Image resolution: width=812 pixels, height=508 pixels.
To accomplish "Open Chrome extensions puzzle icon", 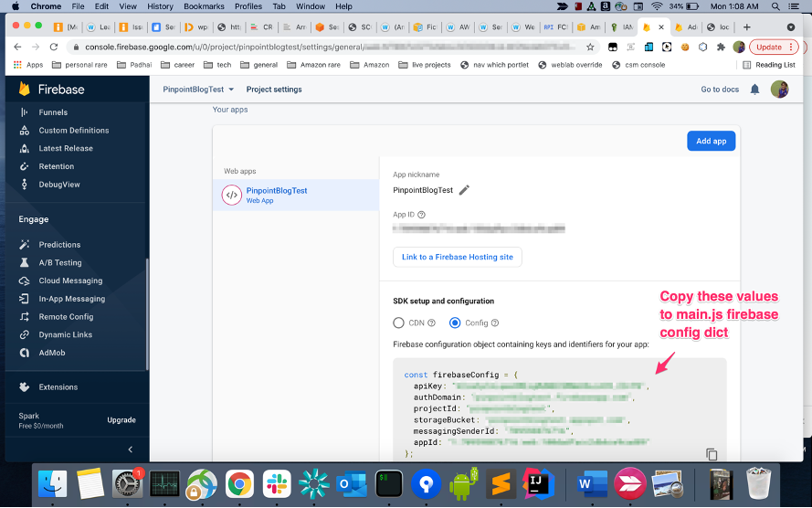I will click(x=721, y=48).
